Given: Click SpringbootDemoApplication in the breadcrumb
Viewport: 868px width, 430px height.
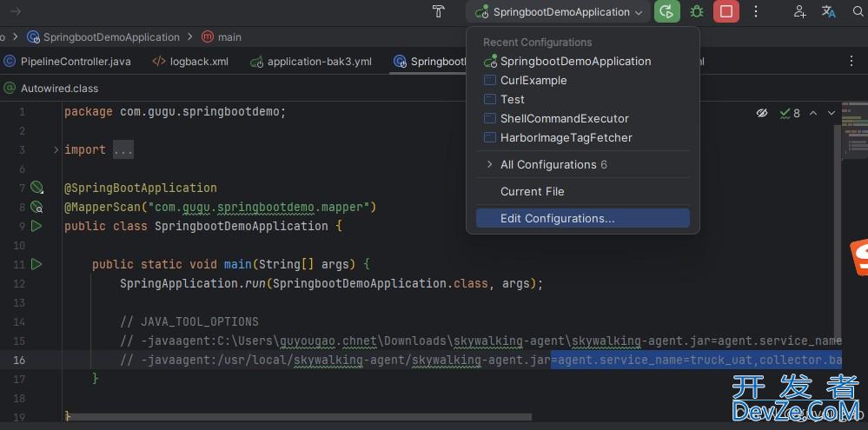Looking at the screenshot, I should (x=104, y=37).
